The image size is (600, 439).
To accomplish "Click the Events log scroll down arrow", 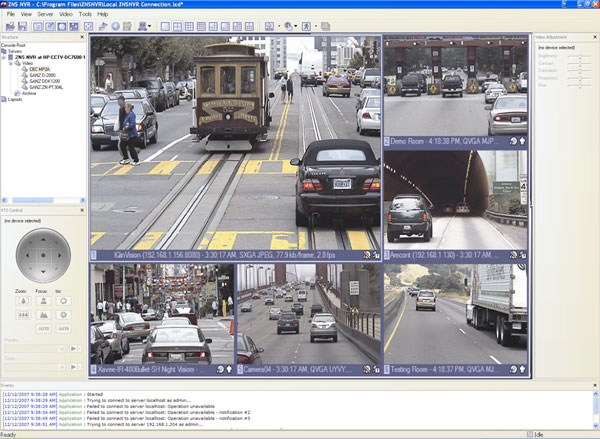I will pos(595,425).
